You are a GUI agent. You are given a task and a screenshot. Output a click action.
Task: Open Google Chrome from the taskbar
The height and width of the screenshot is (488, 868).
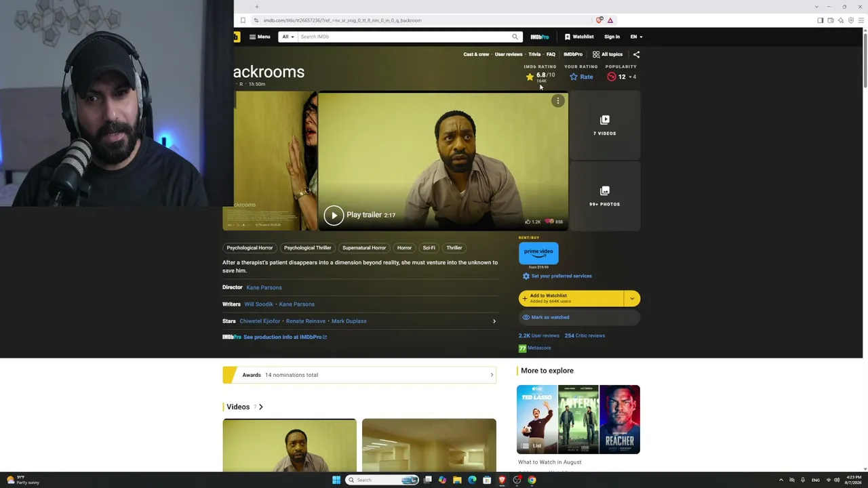tap(532, 480)
